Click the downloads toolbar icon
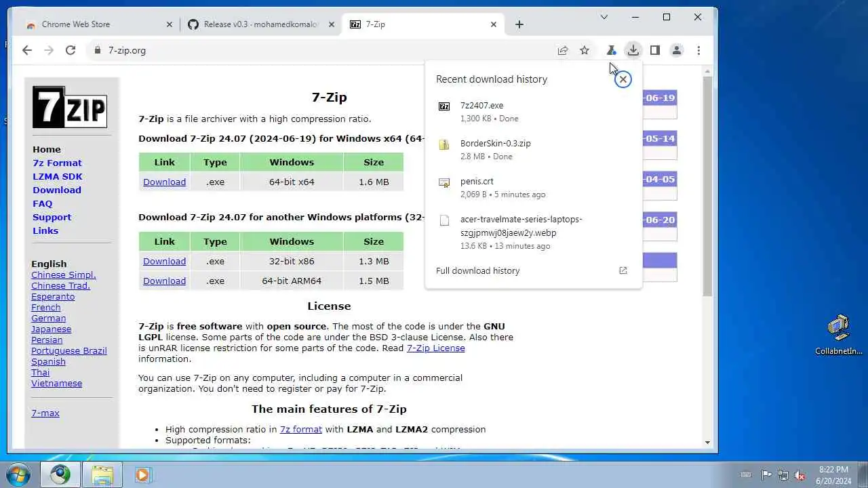The width and height of the screenshot is (868, 488). point(633,50)
